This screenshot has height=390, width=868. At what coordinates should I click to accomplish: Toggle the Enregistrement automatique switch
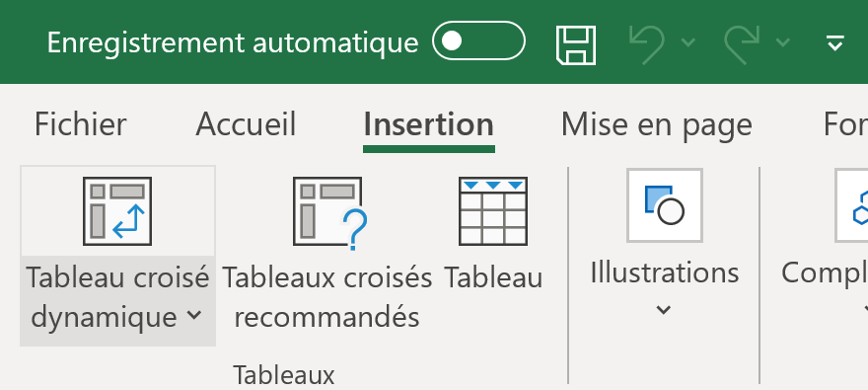pyautogui.click(x=478, y=41)
